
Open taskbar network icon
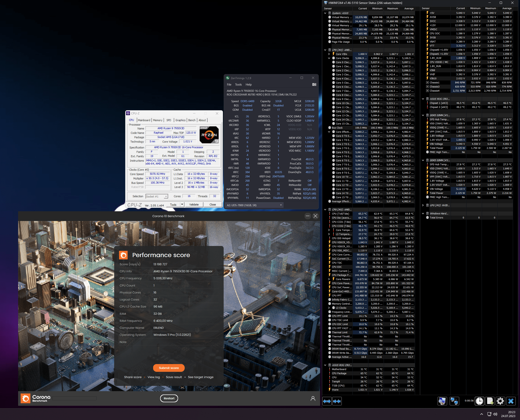(x=489, y=414)
